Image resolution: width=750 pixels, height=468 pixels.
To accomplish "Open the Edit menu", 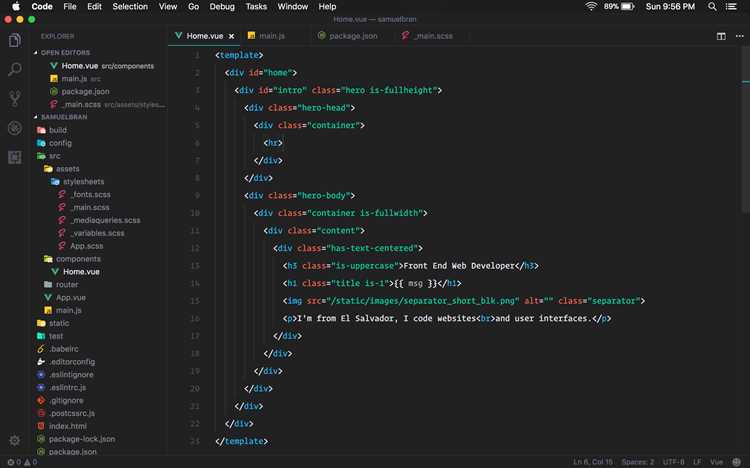I will pyautogui.click(x=94, y=7).
